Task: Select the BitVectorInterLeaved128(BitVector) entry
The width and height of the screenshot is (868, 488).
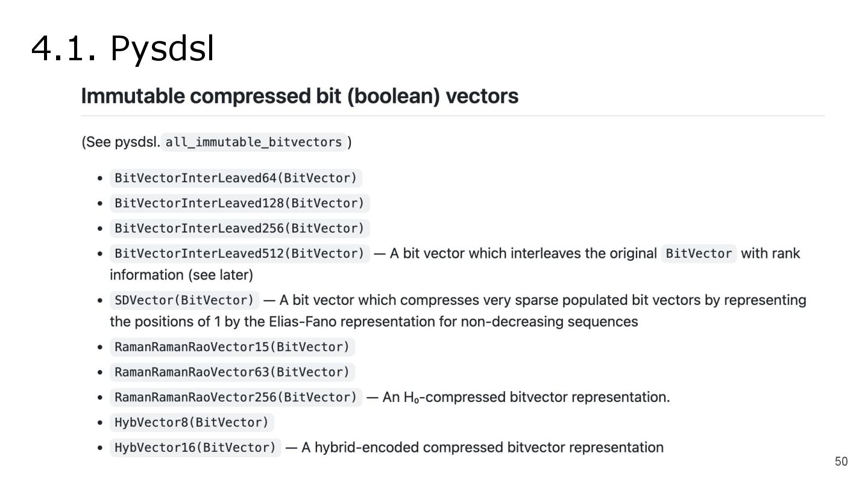Action: coord(239,204)
